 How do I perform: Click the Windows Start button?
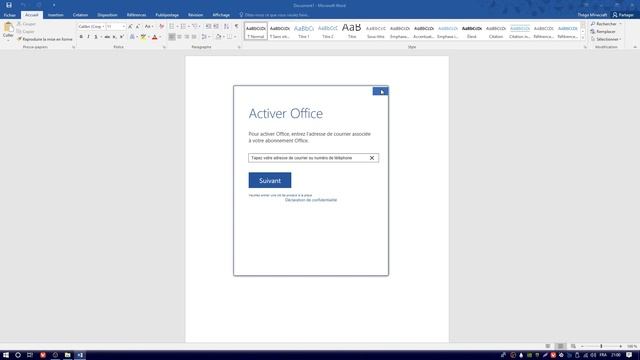(6, 355)
